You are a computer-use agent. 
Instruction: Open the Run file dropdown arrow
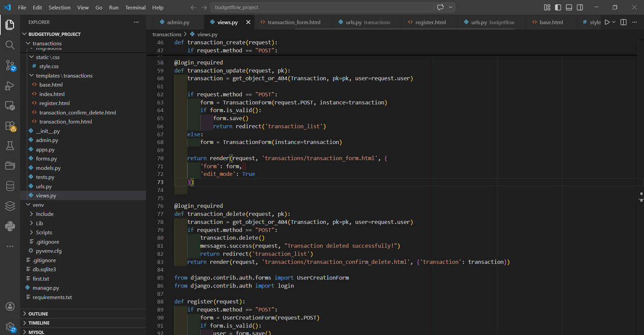(614, 23)
